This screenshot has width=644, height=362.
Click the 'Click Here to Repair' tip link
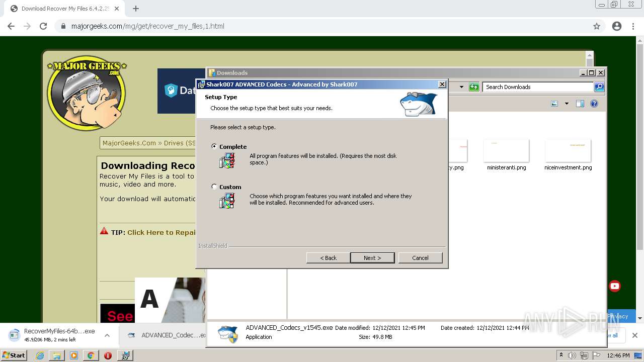(x=161, y=232)
